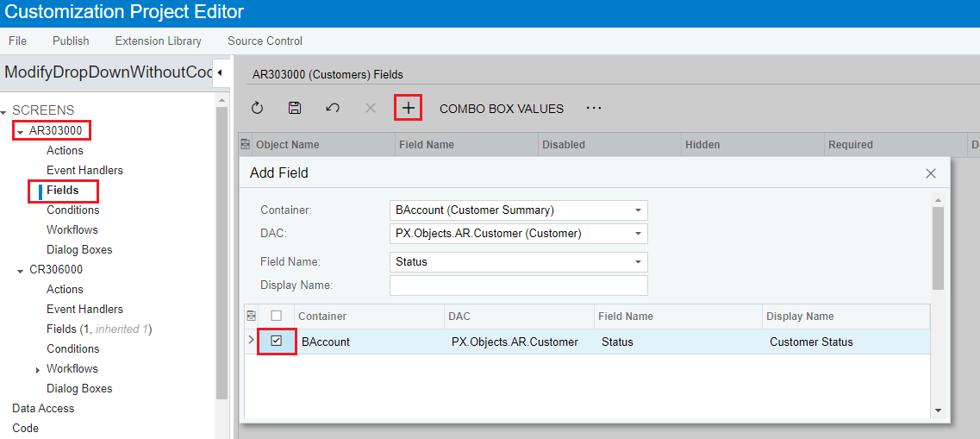Select Fields under AR303000
This screenshot has width=980, height=439.
click(63, 190)
